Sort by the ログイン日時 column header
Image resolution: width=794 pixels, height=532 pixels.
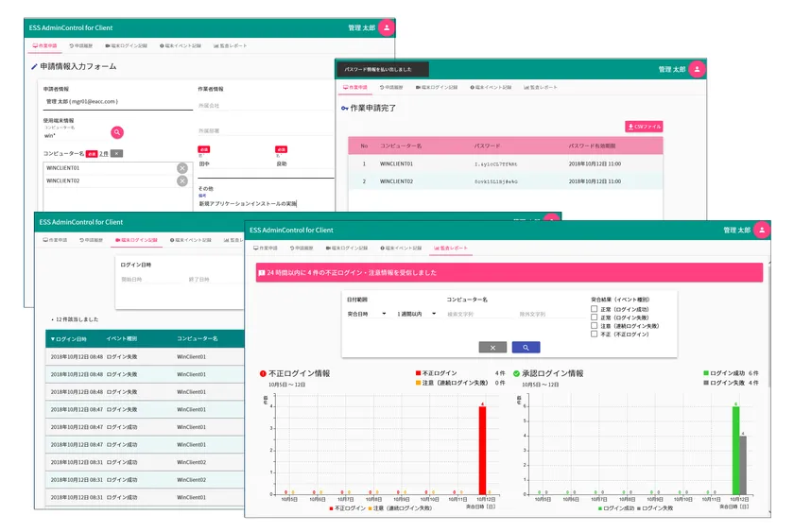click(x=69, y=338)
